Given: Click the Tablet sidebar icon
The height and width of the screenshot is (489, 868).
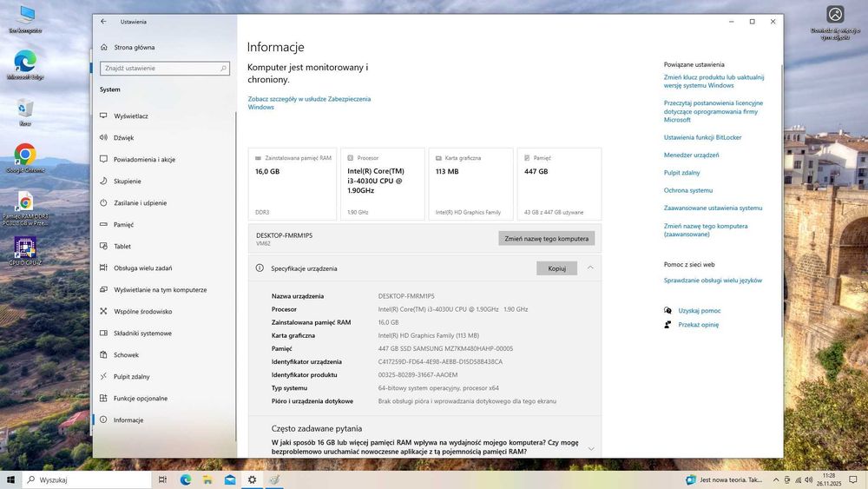Looking at the screenshot, I should 103,246.
